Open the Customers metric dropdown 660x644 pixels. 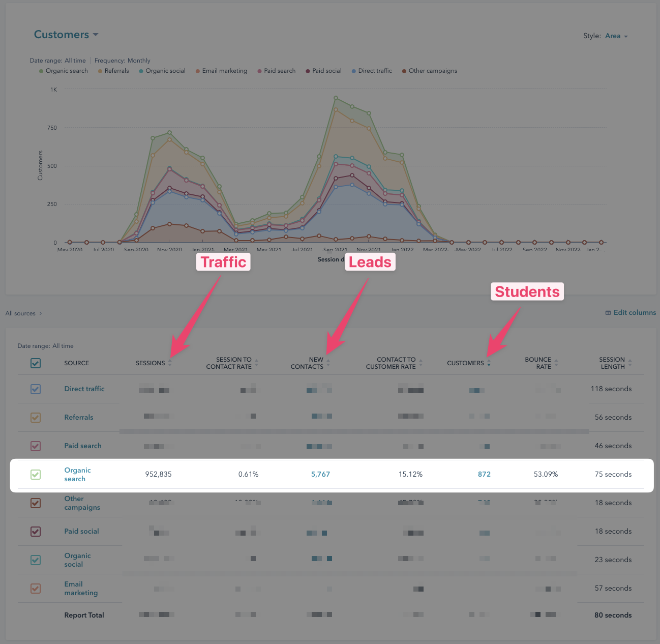tap(66, 35)
